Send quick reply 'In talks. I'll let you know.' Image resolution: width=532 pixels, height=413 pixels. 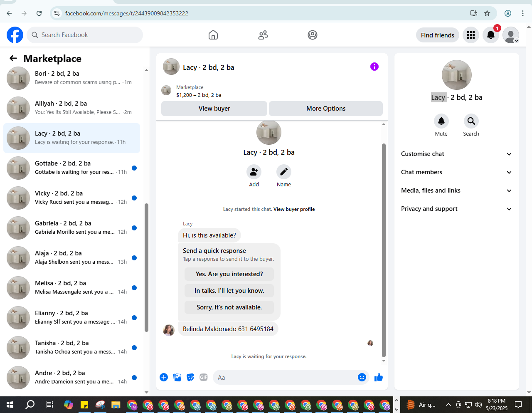point(229,291)
